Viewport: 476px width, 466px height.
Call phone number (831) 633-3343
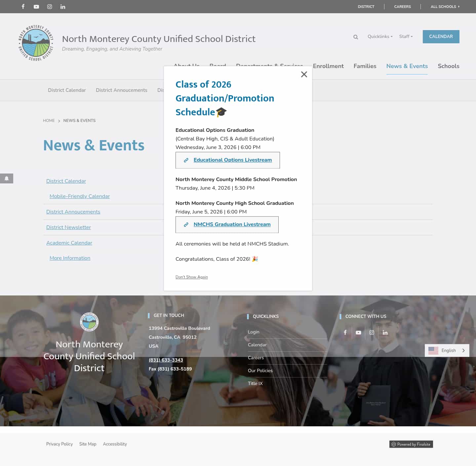166,360
